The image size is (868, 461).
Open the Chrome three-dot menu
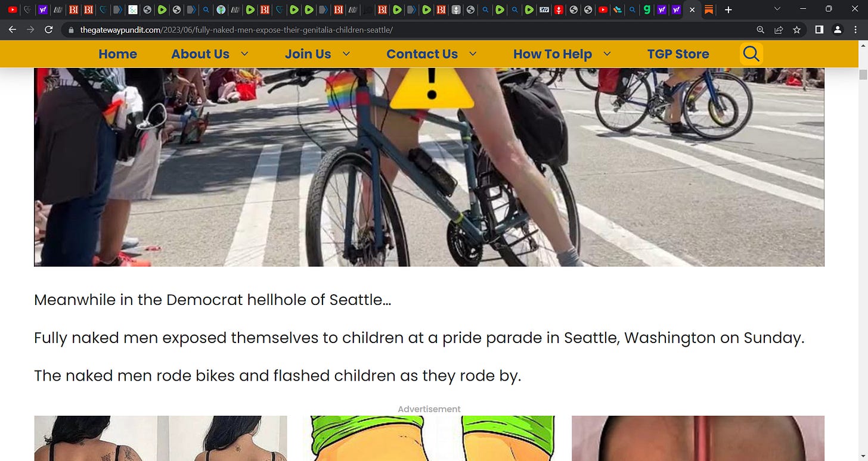point(856,30)
